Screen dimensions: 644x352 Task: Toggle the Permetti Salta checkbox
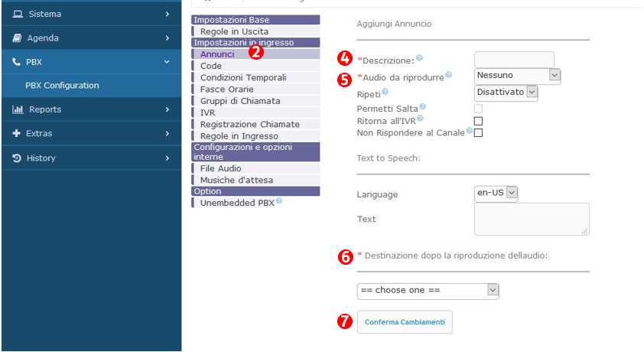(x=478, y=109)
